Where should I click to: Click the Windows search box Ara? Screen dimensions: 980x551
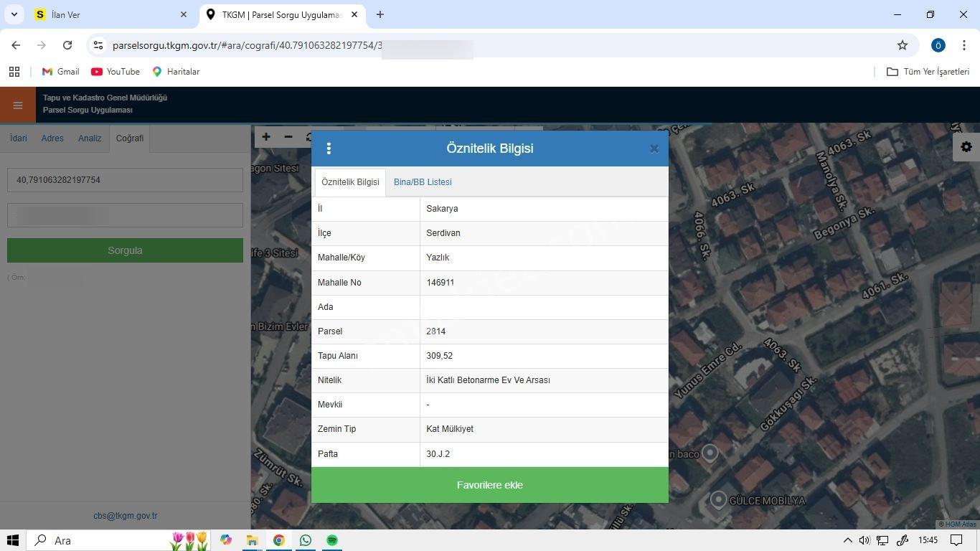118,540
